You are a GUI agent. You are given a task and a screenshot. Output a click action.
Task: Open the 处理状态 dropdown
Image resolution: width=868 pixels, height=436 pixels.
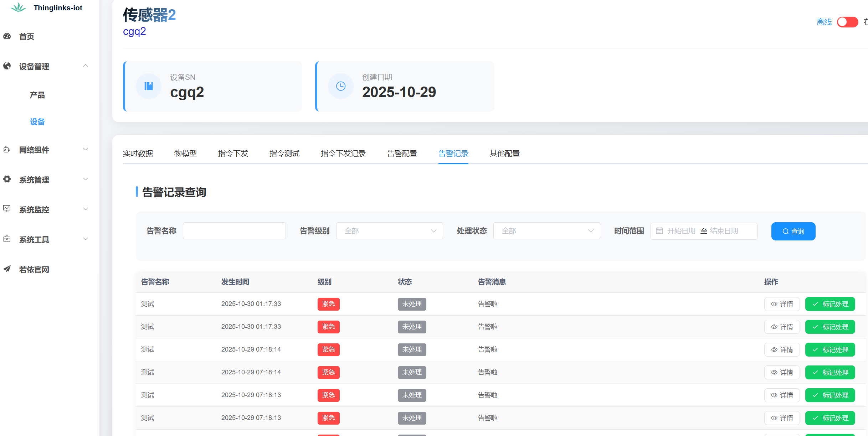(546, 231)
